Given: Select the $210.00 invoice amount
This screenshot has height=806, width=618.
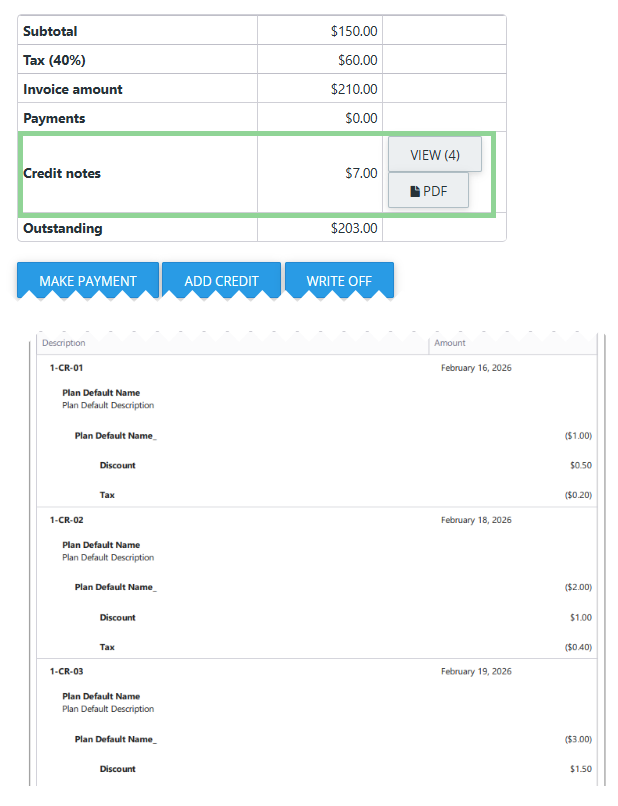Looking at the screenshot, I should 354,89.
